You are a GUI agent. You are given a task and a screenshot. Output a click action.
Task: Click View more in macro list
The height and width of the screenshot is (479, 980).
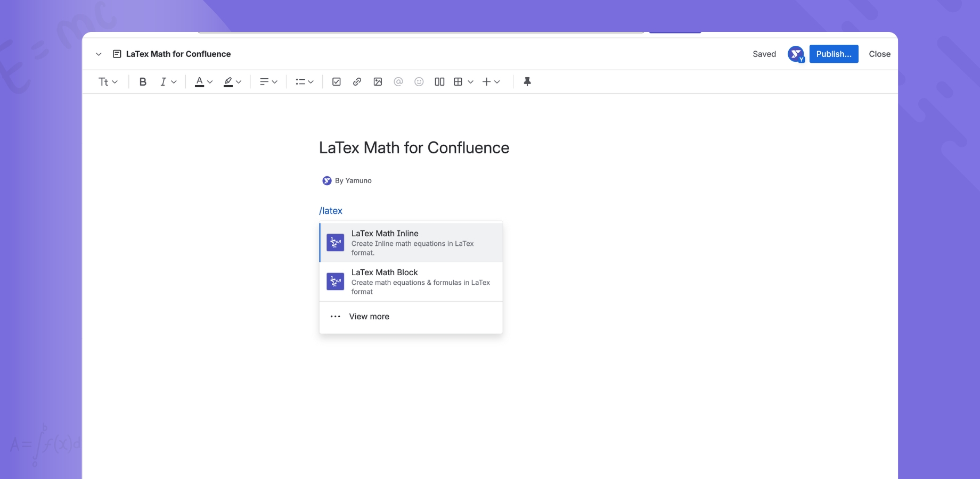(411, 317)
